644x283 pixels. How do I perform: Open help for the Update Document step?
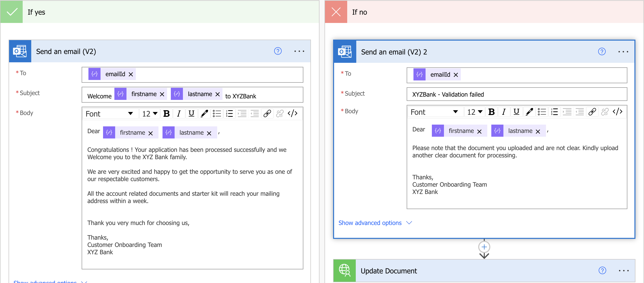[602, 271]
